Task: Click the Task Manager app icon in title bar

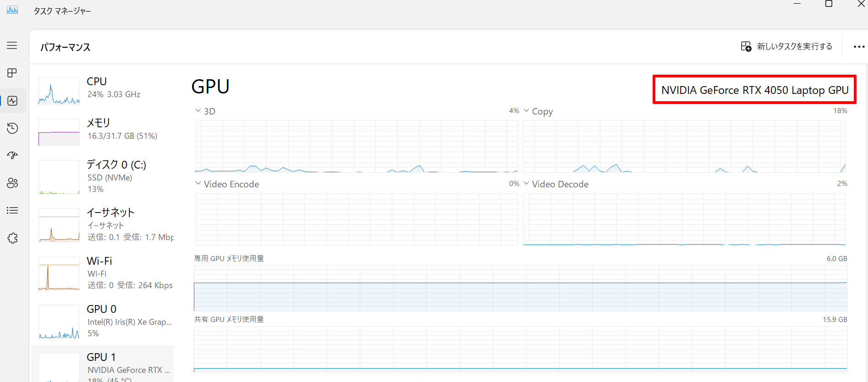Action: pos(12,10)
